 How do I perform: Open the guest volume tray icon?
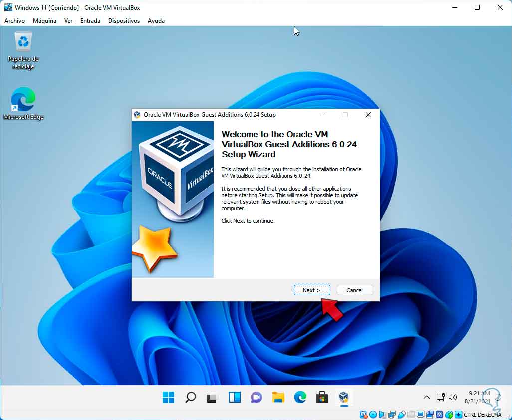[453, 397]
